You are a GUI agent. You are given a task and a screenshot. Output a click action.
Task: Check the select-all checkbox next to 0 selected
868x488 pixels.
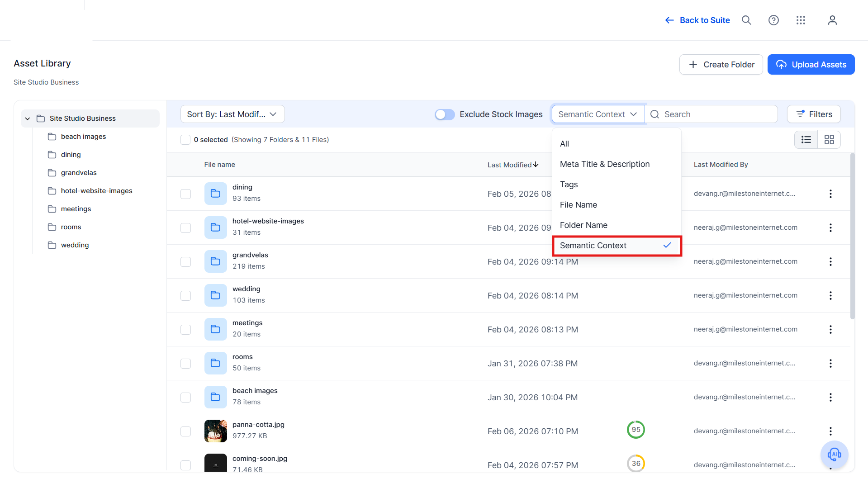[185, 140]
